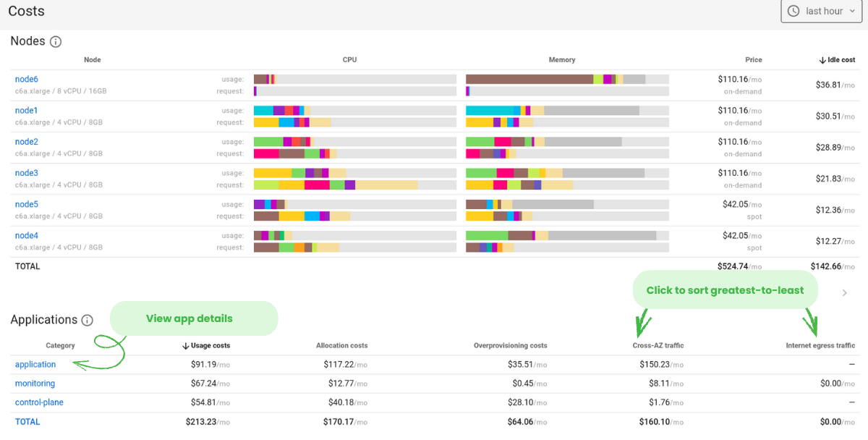This screenshot has width=868, height=440.
Task: Open node6 details link
Action: point(27,80)
